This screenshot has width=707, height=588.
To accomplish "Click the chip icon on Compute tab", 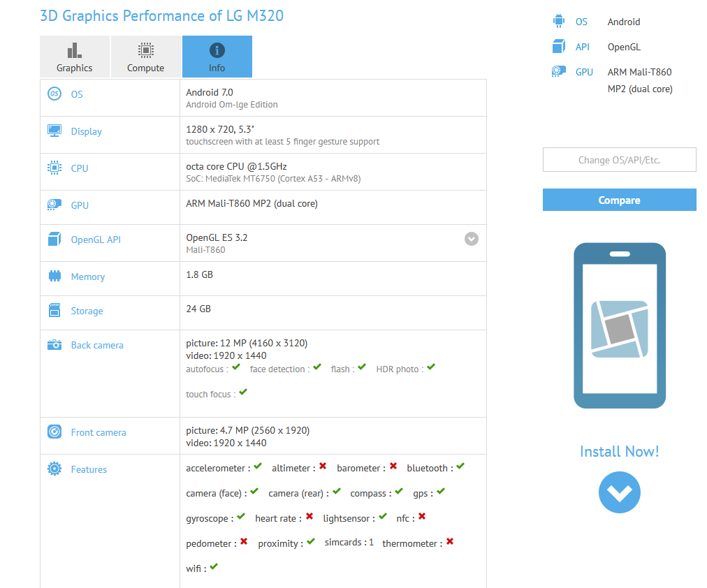I will tap(145, 50).
